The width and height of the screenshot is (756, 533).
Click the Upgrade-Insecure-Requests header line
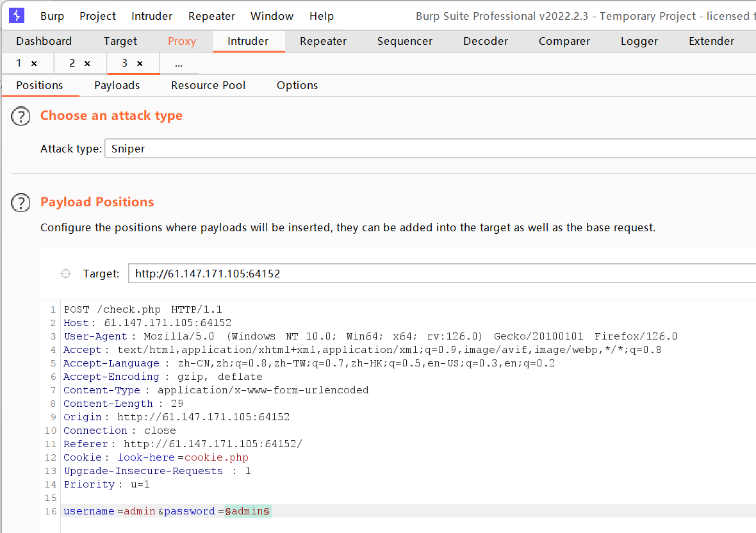tap(157, 471)
